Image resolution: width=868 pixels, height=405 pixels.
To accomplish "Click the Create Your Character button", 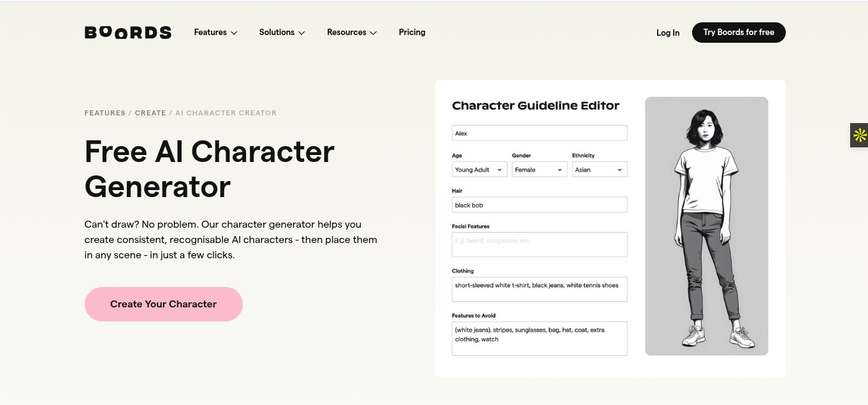I will pos(164,304).
